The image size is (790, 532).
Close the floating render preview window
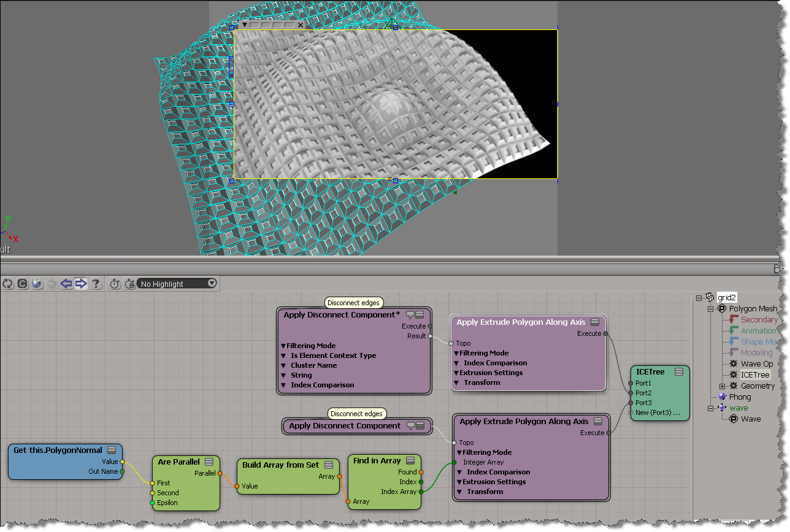(x=301, y=25)
